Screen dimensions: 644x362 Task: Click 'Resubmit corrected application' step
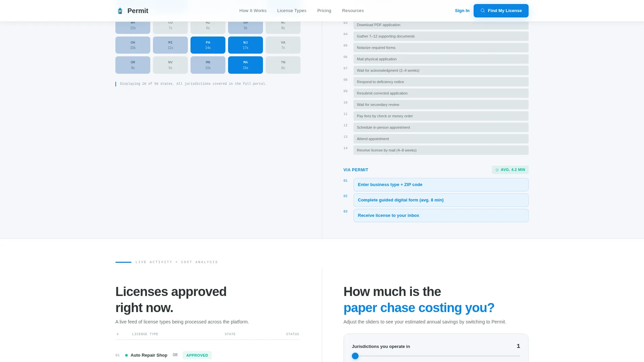coord(441,93)
